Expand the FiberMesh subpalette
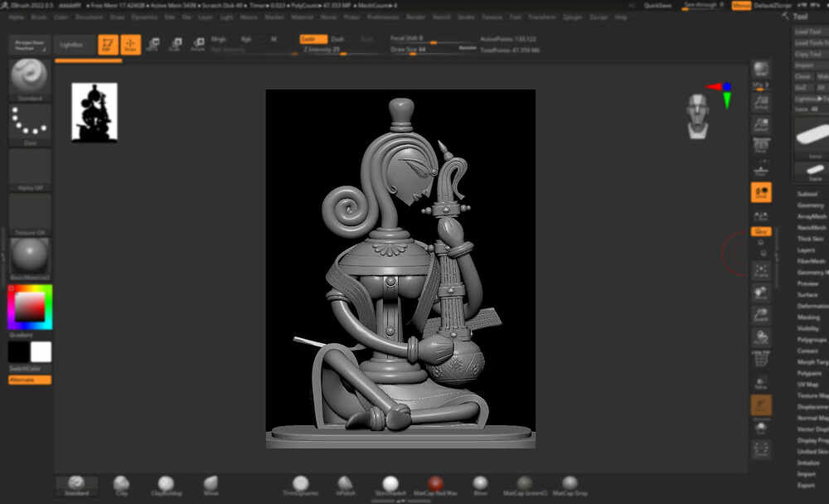This screenshot has height=504, width=829. pos(811,261)
